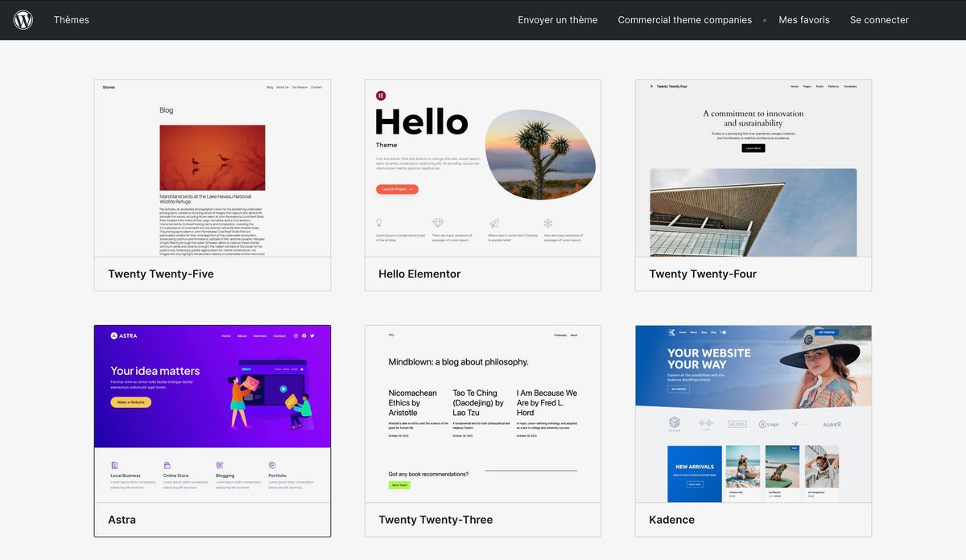
Task: Open Twenty Twenty-Four theme thumbnail
Action: pyautogui.click(x=753, y=168)
